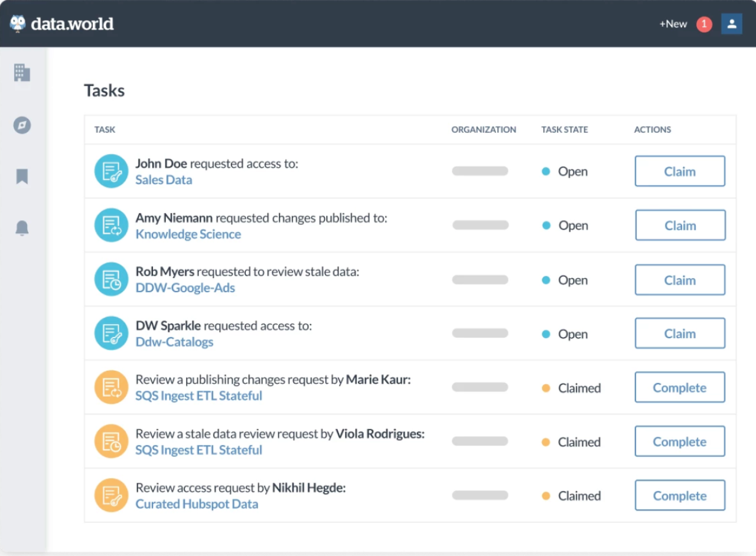
Task: Click the Tasks page heading
Action: pyautogui.click(x=104, y=90)
